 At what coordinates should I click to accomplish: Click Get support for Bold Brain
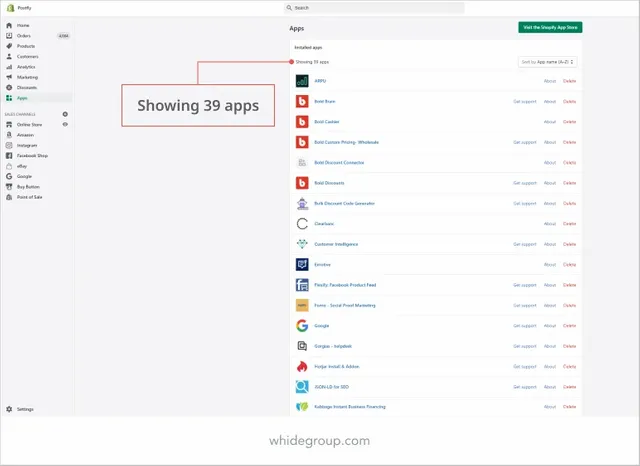pos(525,101)
